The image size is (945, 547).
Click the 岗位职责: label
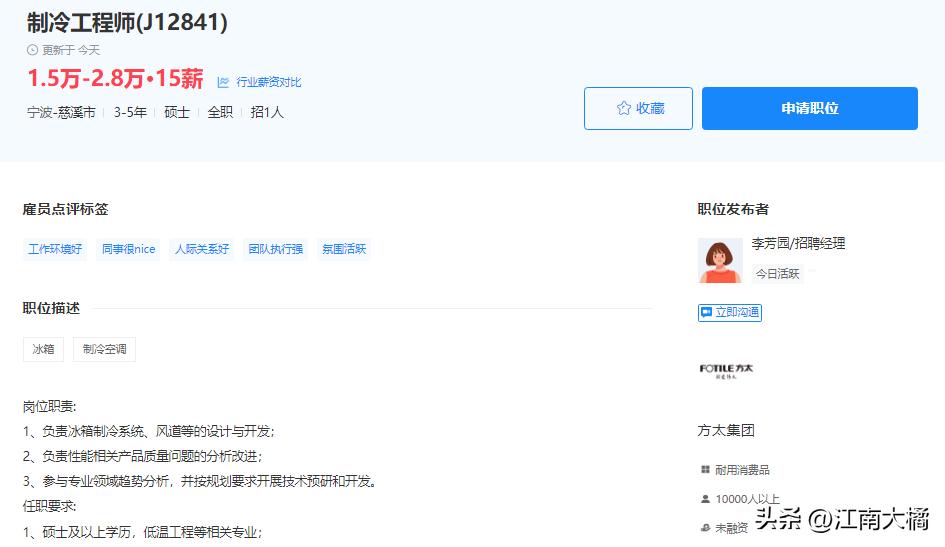coord(49,407)
